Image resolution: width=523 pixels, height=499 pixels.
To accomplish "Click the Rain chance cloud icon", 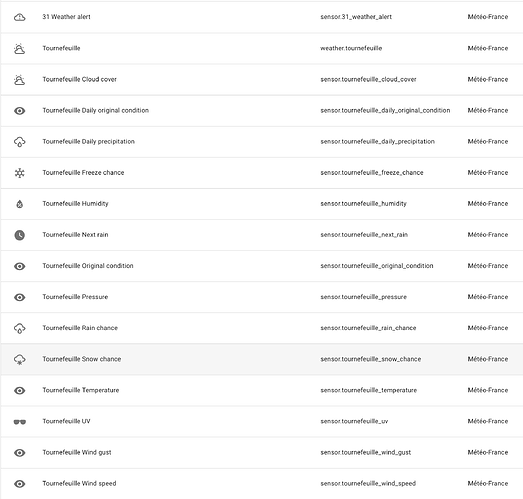I will 20,328.
